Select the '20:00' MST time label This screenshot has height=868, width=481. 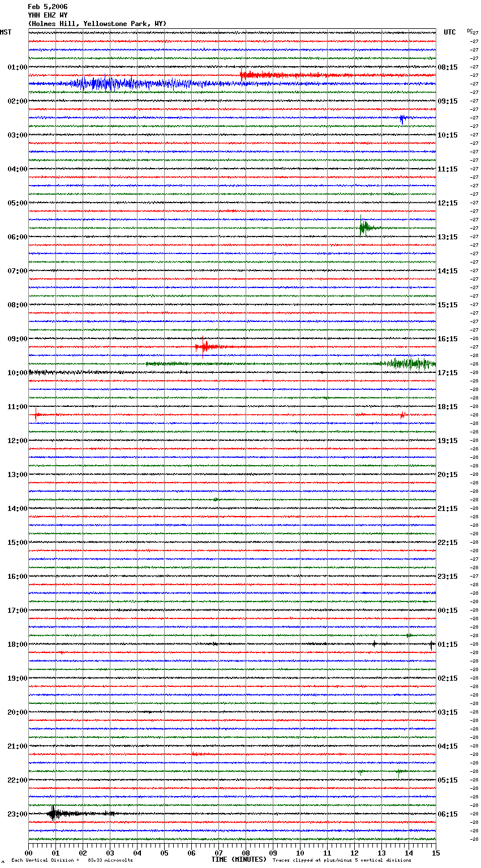(18, 712)
